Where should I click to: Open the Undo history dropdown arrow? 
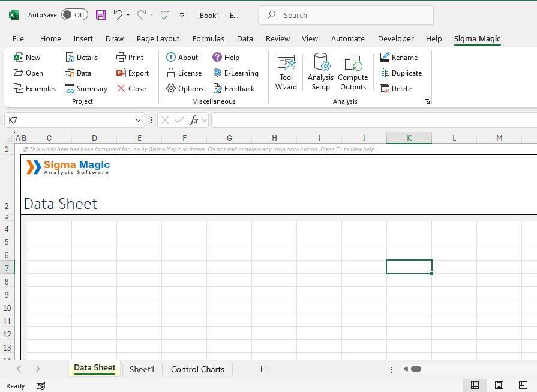tap(128, 15)
